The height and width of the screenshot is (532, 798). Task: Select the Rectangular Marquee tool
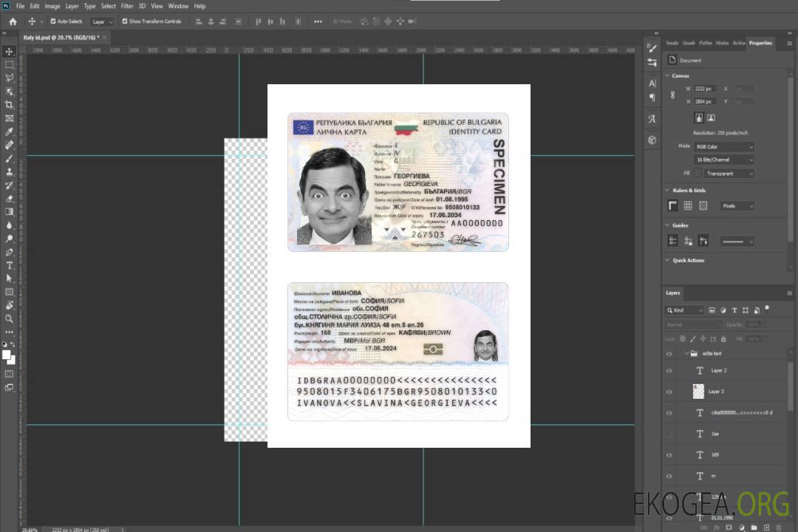pos(9,65)
